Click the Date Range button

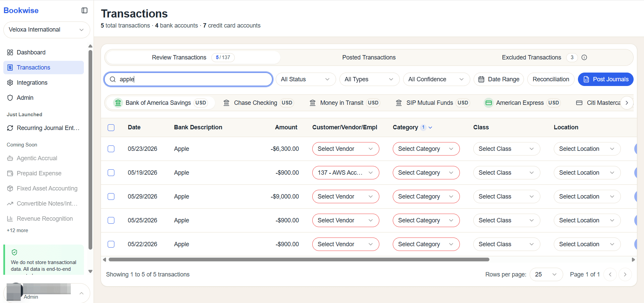coord(498,79)
